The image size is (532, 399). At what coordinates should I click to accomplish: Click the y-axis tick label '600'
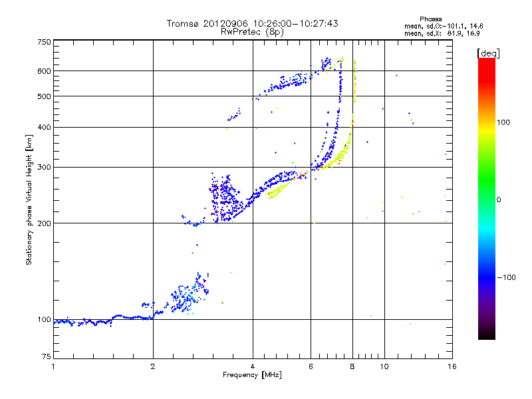pos(44,71)
